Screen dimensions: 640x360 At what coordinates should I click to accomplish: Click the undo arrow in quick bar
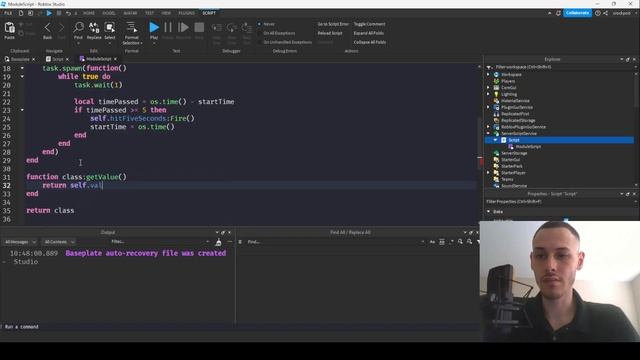tap(68, 13)
